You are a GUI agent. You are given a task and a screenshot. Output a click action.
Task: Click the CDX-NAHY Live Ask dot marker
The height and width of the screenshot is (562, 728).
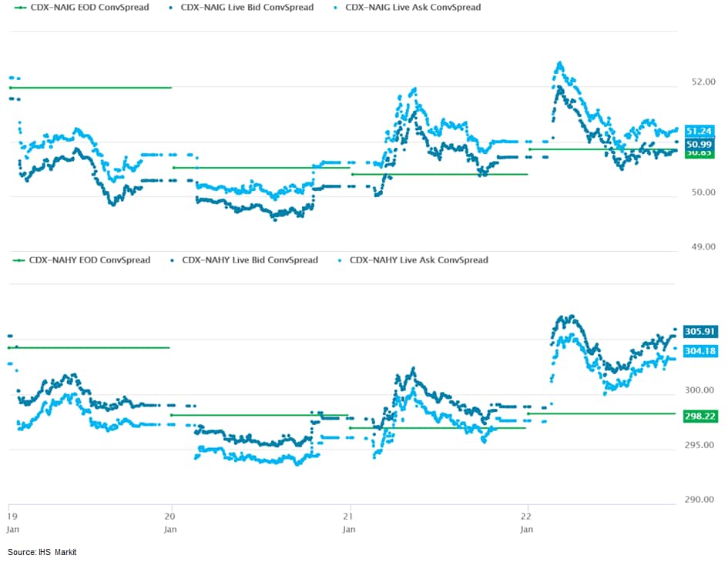click(x=338, y=260)
